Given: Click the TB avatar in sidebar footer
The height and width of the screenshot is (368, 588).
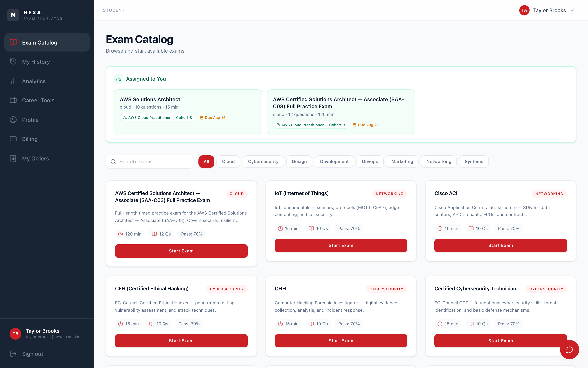Looking at the screenshot, I should click(x=15, y=334).
